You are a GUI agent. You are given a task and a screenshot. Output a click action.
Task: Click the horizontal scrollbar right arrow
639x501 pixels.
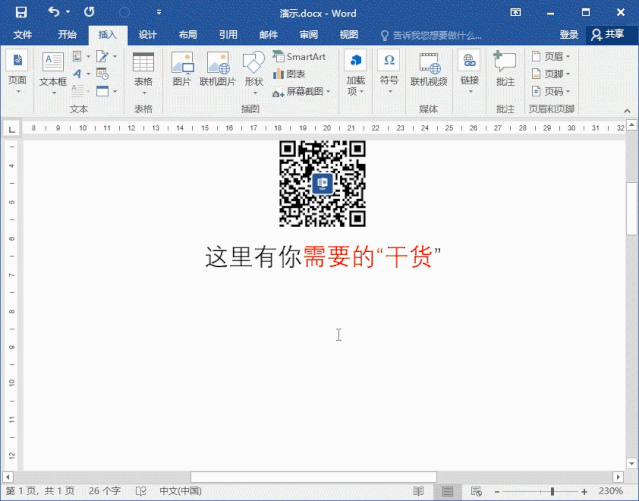pyautogui.click(x=618, y=477)
